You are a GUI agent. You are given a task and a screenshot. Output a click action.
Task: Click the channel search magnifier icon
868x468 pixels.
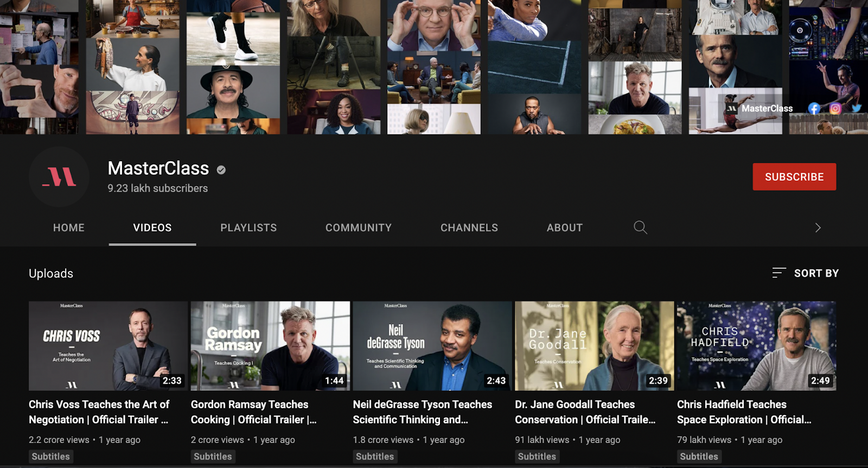[x=640, y=227]
